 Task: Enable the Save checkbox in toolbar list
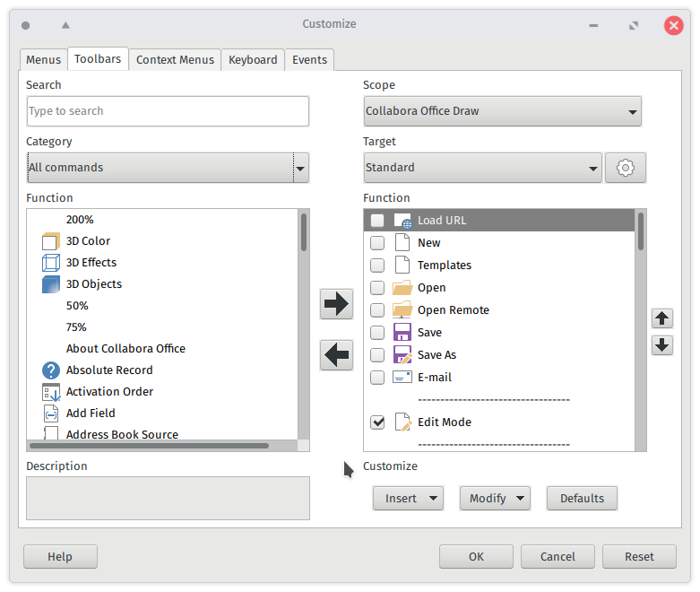[377, 333]
